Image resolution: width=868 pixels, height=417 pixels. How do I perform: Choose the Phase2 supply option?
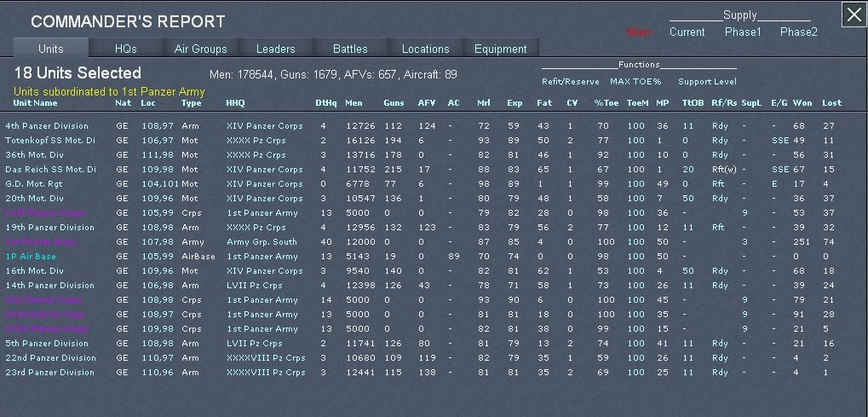click(x=798, y=32)
